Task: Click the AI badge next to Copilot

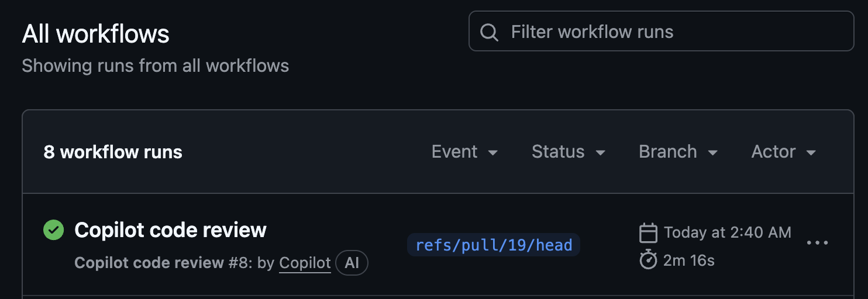Action: (x=352, y=263)
